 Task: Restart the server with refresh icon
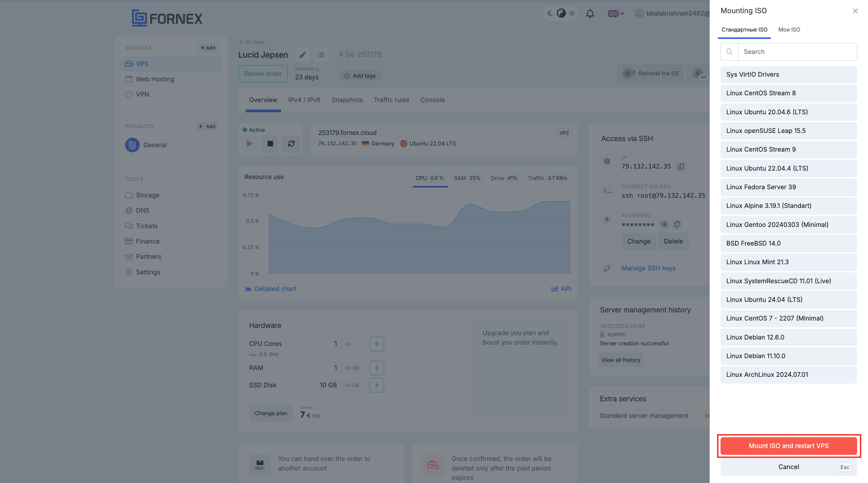click(x=291, y=144)
